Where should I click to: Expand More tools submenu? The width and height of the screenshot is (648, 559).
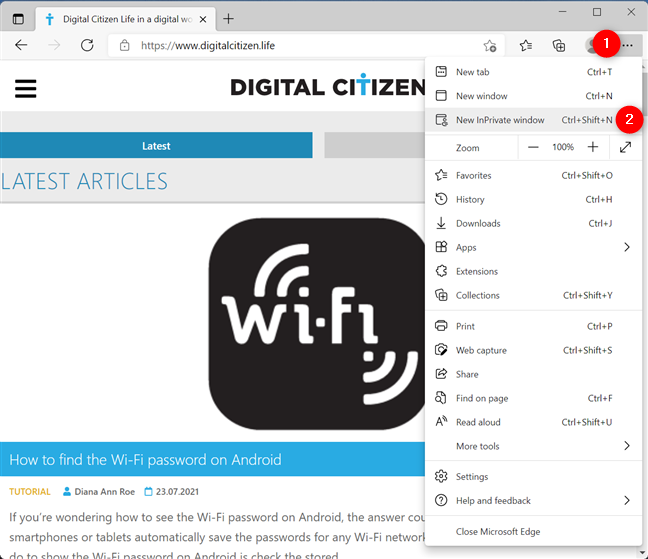pyautogui.click(x=533, y=446)
